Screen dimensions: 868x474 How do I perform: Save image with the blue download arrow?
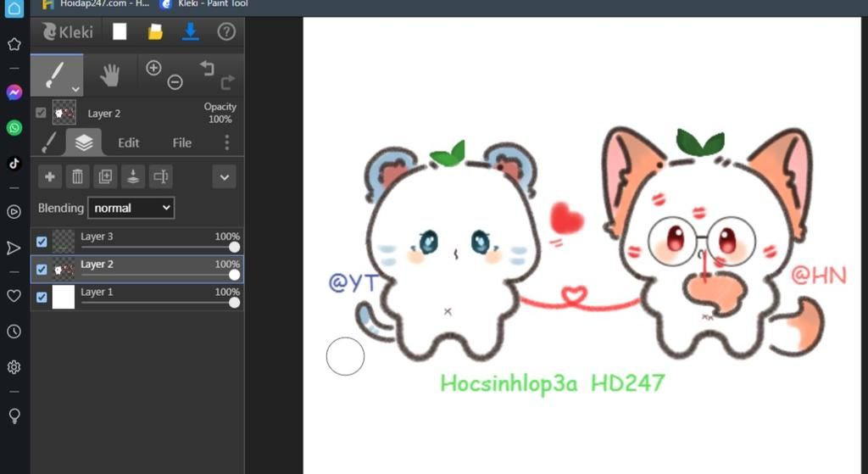click(191, 31)
